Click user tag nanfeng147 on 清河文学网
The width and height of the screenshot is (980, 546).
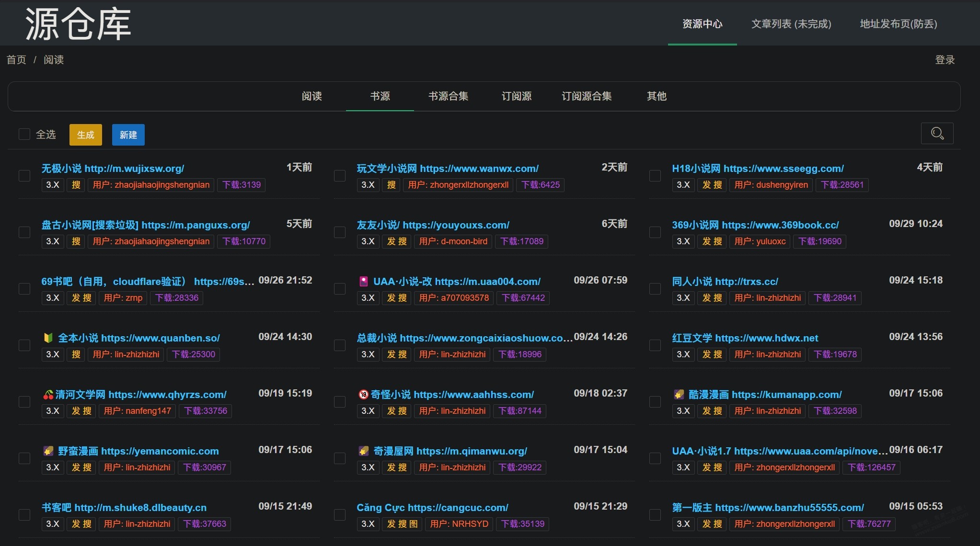(x=138, y=411)
